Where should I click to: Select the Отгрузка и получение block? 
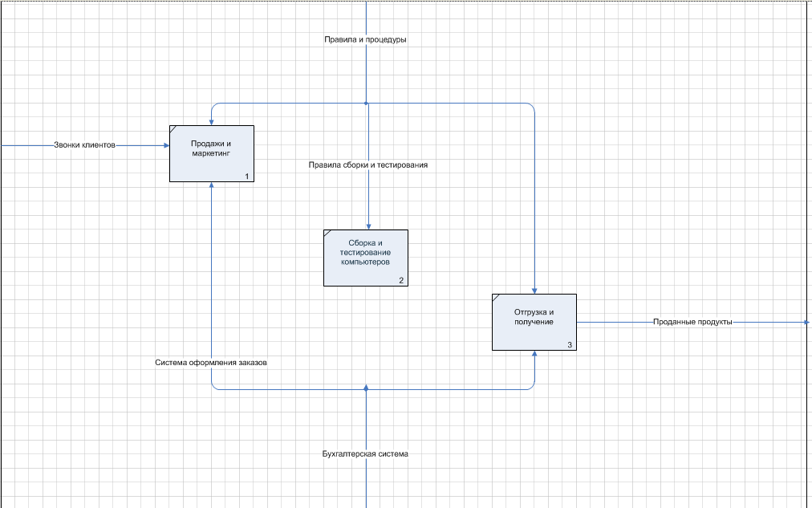[x=534, y=322]
